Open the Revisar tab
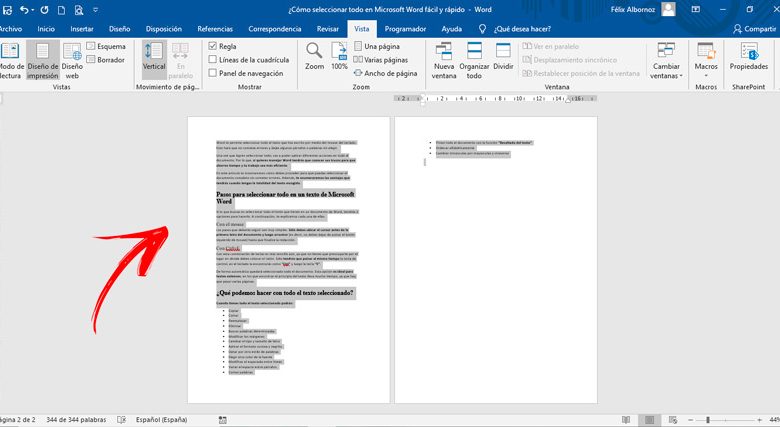Screen dimensions: 780x427 [x=328, y=29]
